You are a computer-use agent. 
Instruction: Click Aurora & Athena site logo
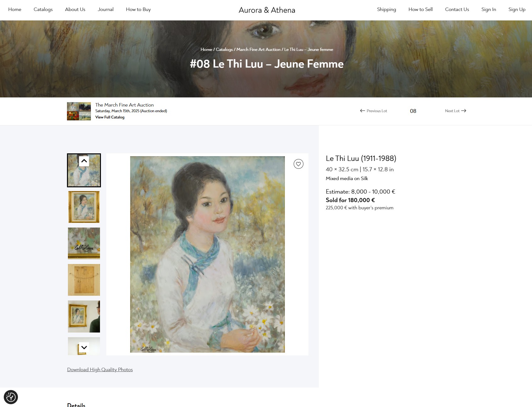(267, 10)
